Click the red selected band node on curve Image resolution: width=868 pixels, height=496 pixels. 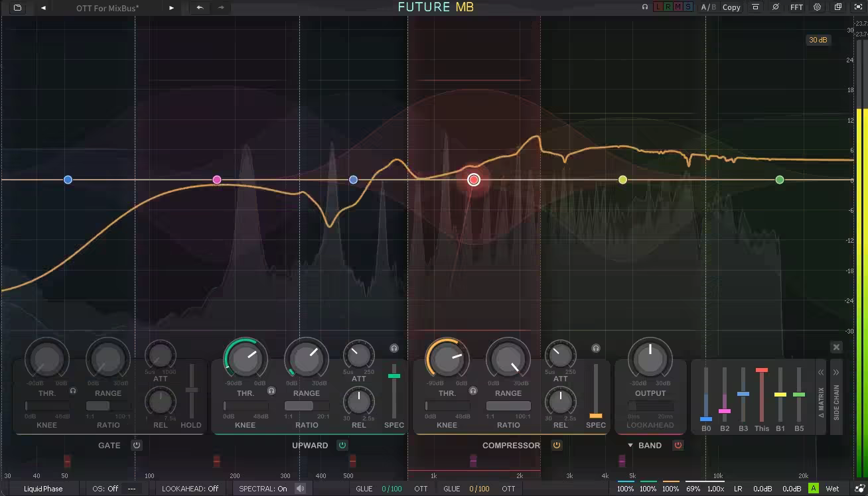(474, 180)
